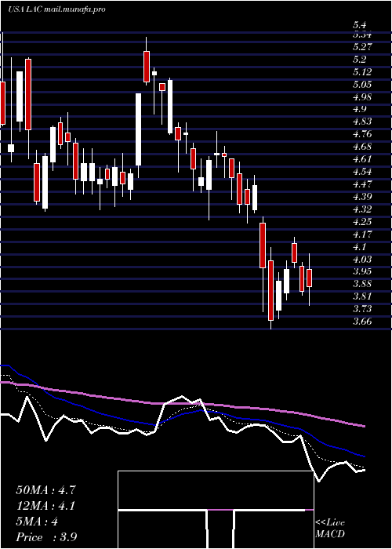
Task: Click the 3.81 price axis label
Action: (x=362, y=296)
